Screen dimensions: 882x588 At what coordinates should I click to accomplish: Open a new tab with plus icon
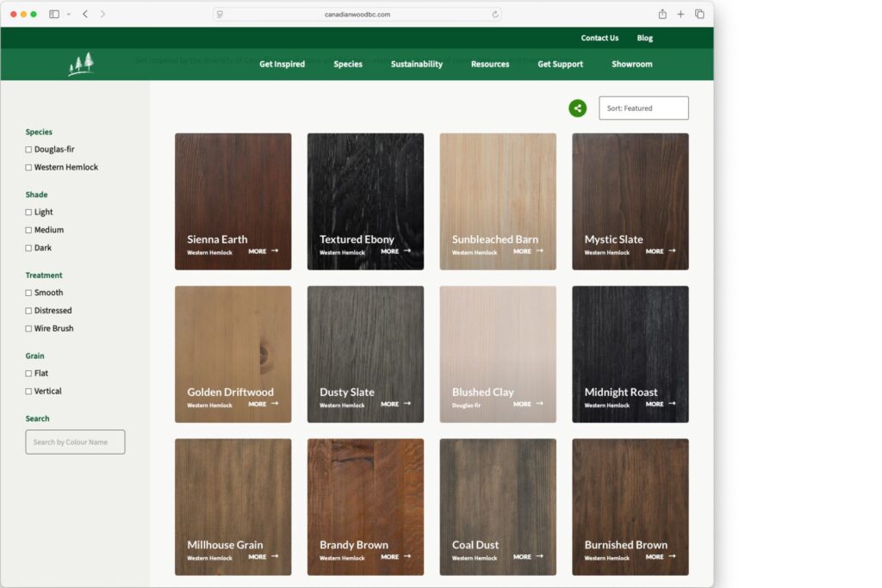[680, 14]
